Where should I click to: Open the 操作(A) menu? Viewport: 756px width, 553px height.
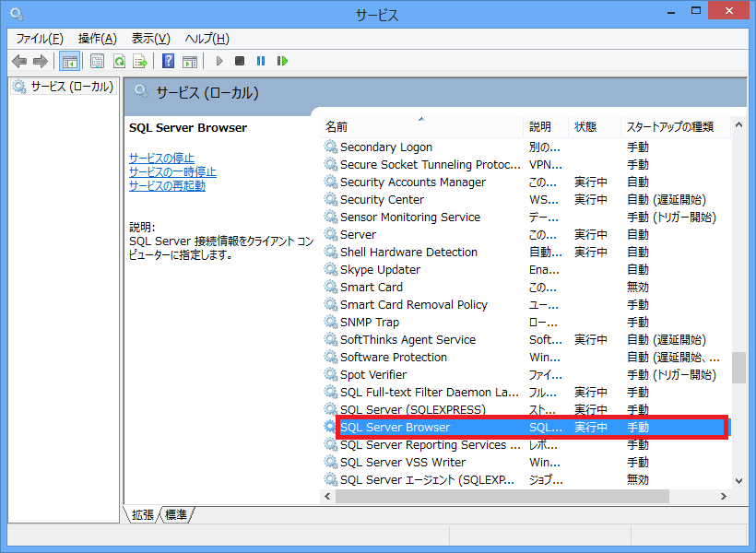tap(98, 39)
